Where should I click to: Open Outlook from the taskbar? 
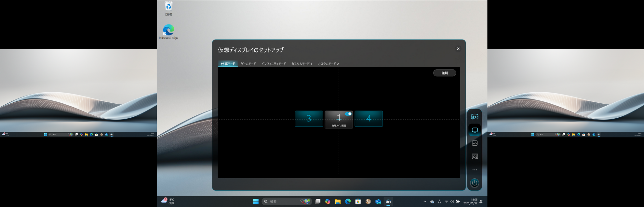(378, 201)
